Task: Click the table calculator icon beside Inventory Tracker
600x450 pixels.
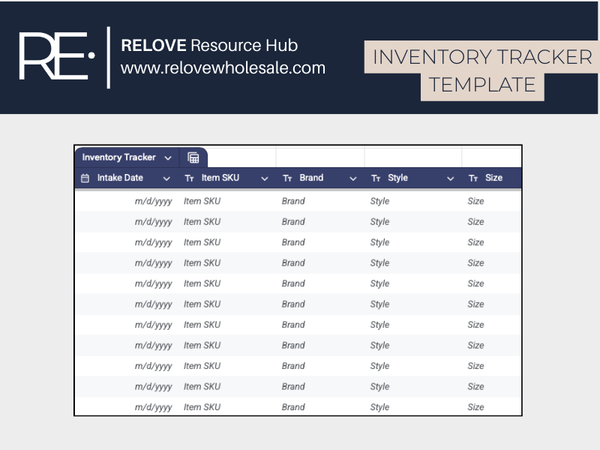Action: tap(194, 158)
